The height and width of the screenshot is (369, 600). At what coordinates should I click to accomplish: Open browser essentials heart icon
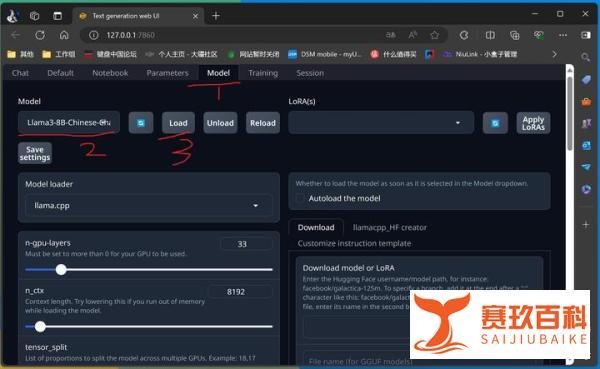click(x=539, y=35)
